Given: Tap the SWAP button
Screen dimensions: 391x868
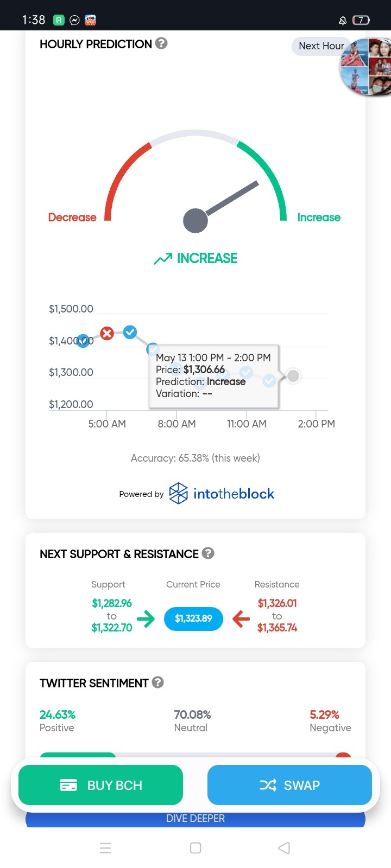Looking at the screenshot, I should pos(289,785).
